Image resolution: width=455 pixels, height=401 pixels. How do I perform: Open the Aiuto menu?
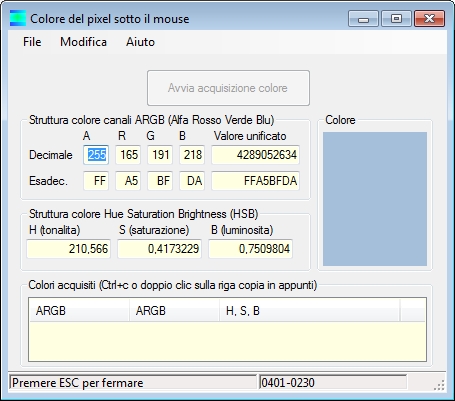pyautogui.click(x=140, y=42)
